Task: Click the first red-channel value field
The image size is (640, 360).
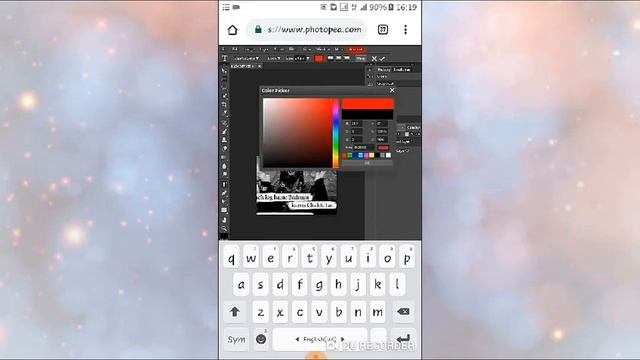Action: 357,123
